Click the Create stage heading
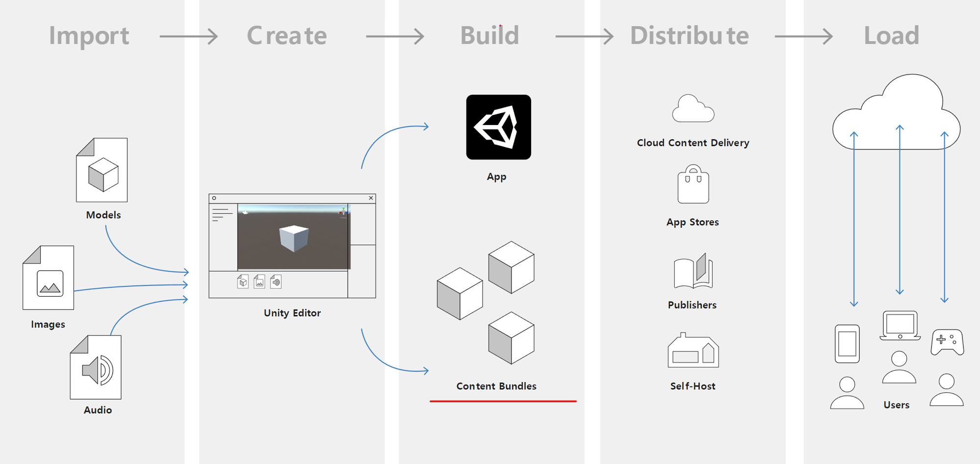This screenshot has width=980, height=464. (x=287, y=35)
